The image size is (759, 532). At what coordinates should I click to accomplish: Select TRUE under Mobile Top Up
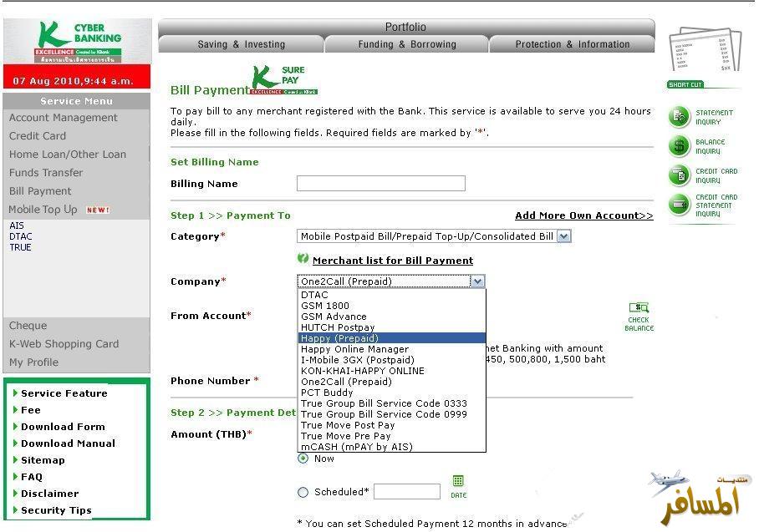(20, 247)
